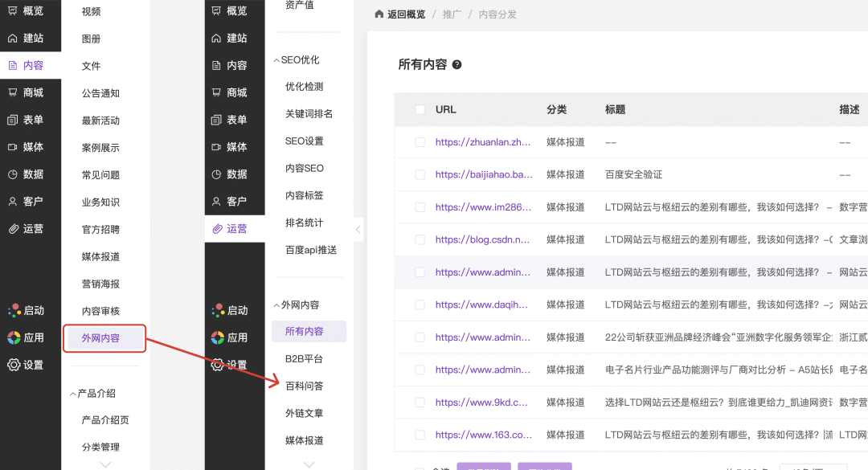Open the B2B平台 menu item
The width and height of the screenshot is (868, 470).
click(x=304, y=359)
